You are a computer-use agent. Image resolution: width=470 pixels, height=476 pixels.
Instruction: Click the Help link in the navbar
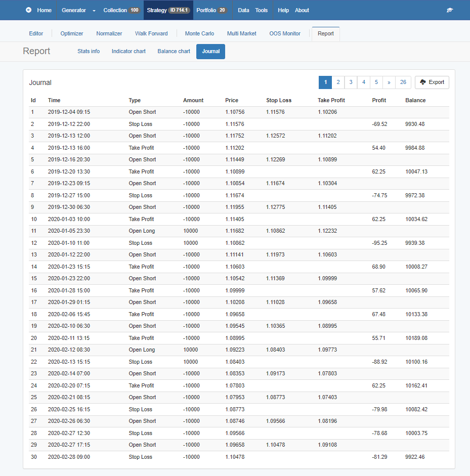[283, 10]
